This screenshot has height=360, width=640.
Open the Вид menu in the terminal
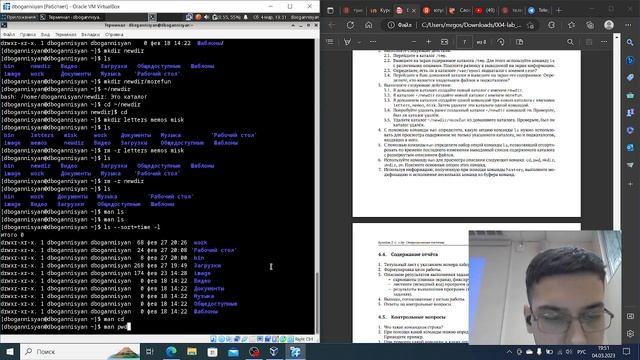[x=45, y=35]
